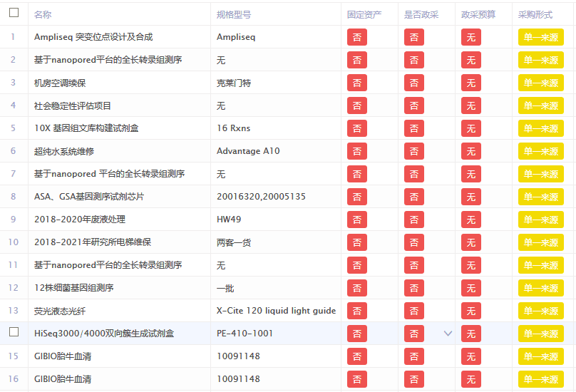Click 单一来源 tag for 机房空调续保
Image resolution: width=576 pixels, height=392 pixels.
click(540, 83)
